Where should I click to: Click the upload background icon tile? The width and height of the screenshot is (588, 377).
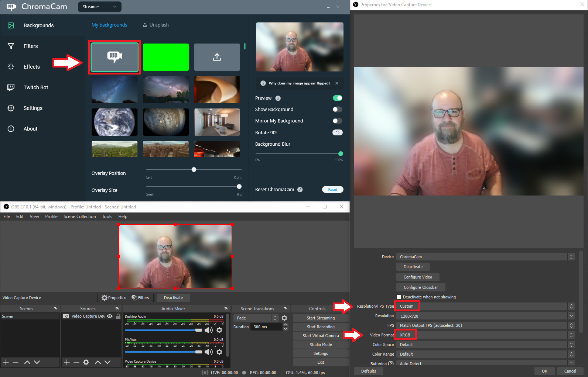click(x=217, y=57)
